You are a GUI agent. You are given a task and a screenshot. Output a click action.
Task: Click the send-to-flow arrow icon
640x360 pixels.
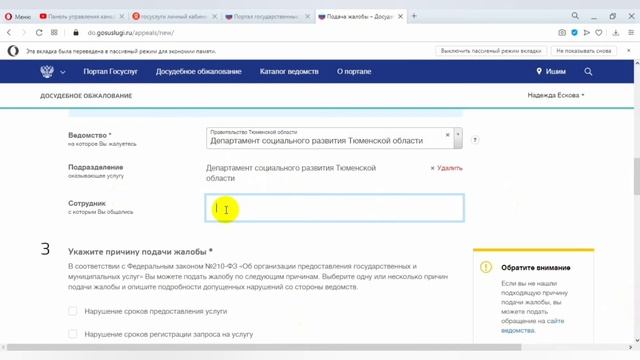(x=587, y=33)
